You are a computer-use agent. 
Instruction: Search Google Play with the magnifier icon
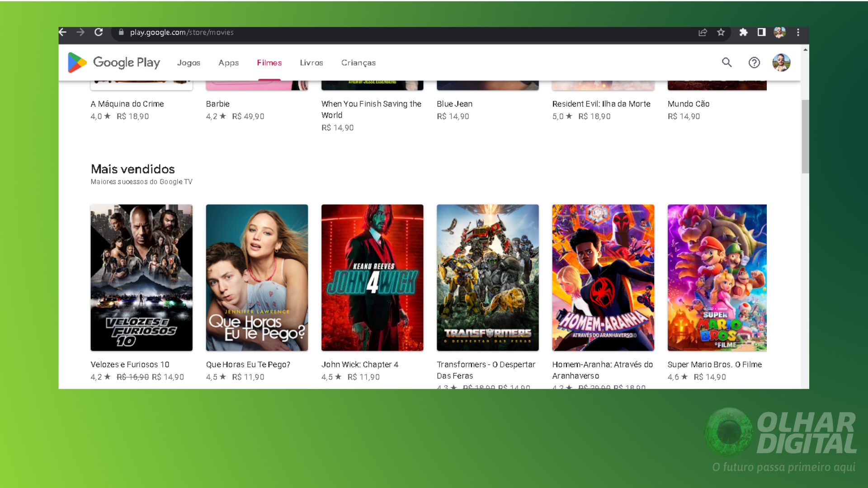[727, 62]
